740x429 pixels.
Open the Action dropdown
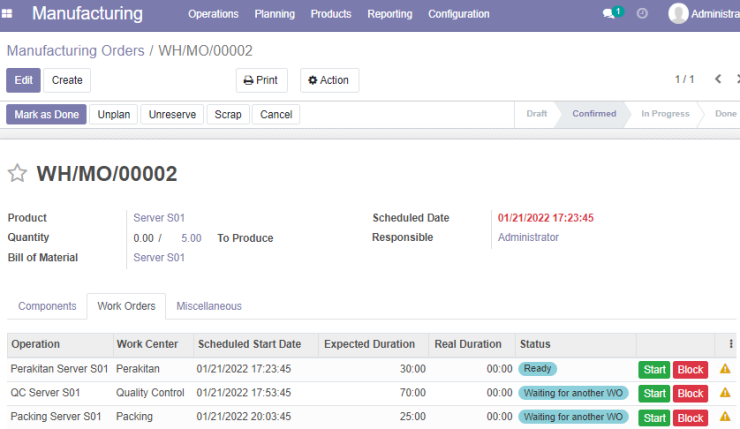coord(329,80)
